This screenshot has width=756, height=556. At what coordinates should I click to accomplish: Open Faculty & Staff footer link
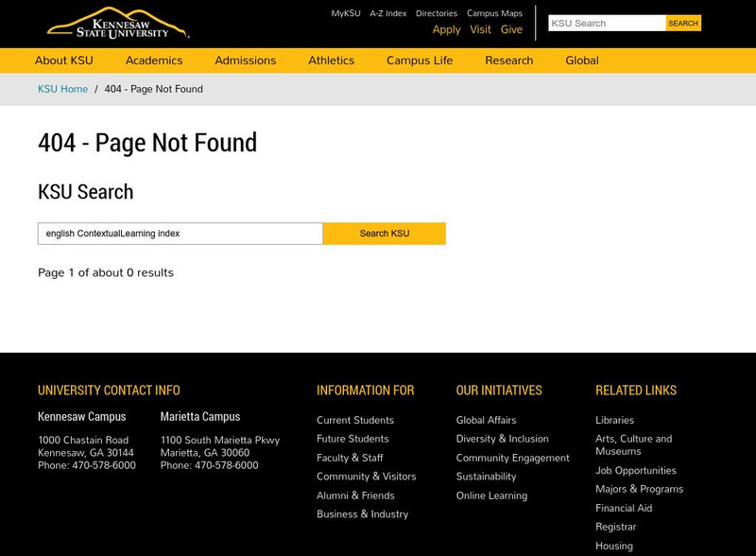[x=350, y=458]
